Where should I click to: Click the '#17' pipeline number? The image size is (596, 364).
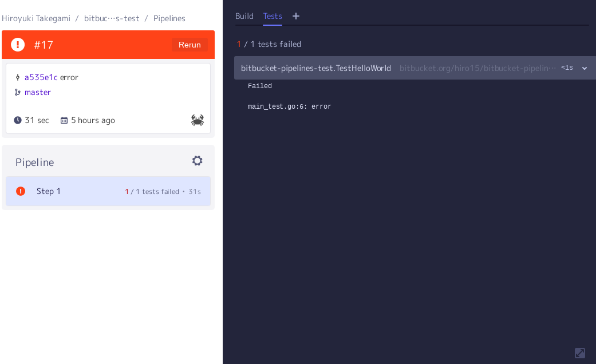click(44, 45)
